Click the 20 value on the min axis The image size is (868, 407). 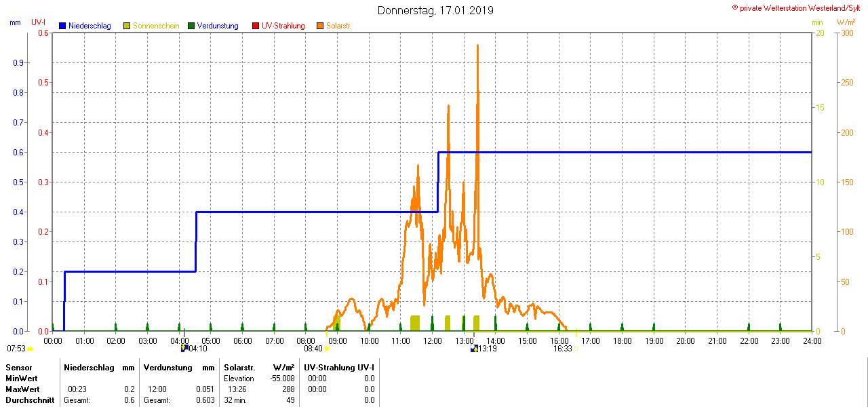coord(819,33)
